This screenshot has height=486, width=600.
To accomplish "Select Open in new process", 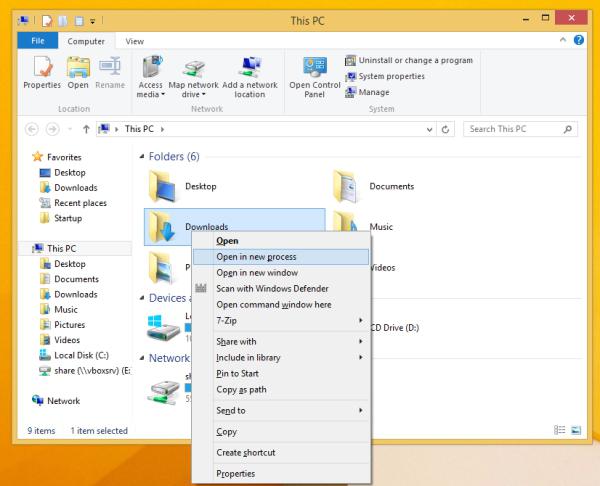I will (x=256, y=257).
